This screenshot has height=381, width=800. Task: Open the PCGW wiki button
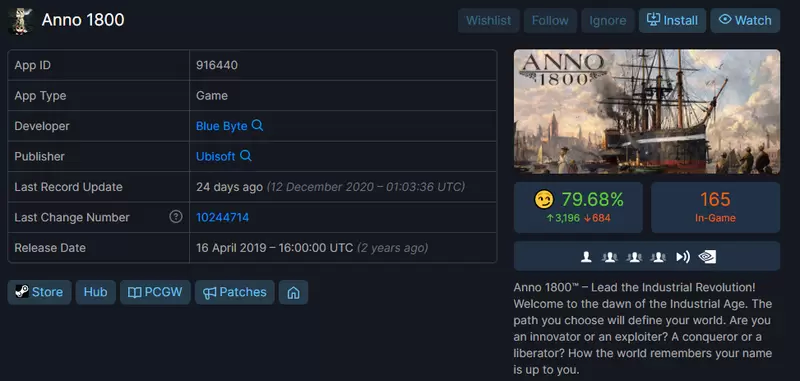click(x=155, y=292)
